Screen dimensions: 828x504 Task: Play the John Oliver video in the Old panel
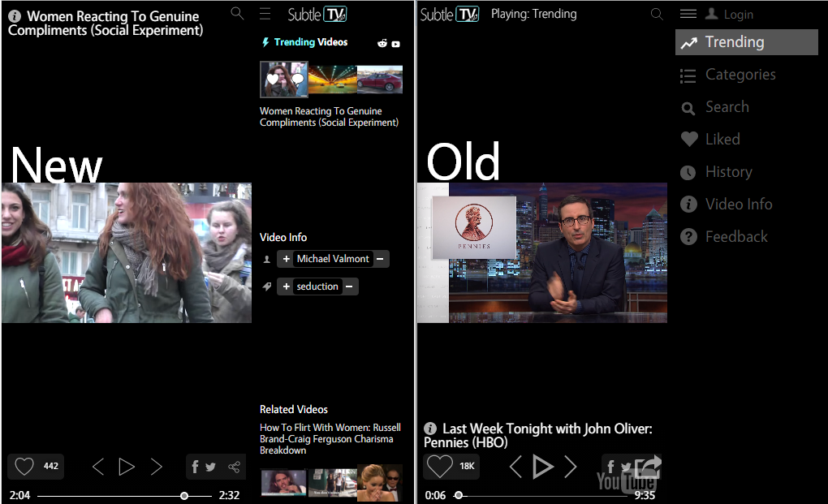coord(542,467)
